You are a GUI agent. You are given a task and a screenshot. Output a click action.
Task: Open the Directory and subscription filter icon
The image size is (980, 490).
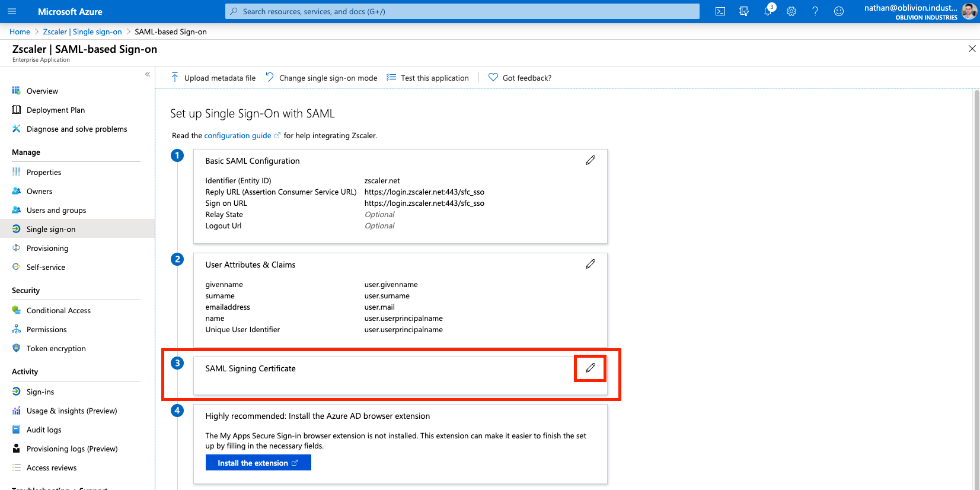744,11
